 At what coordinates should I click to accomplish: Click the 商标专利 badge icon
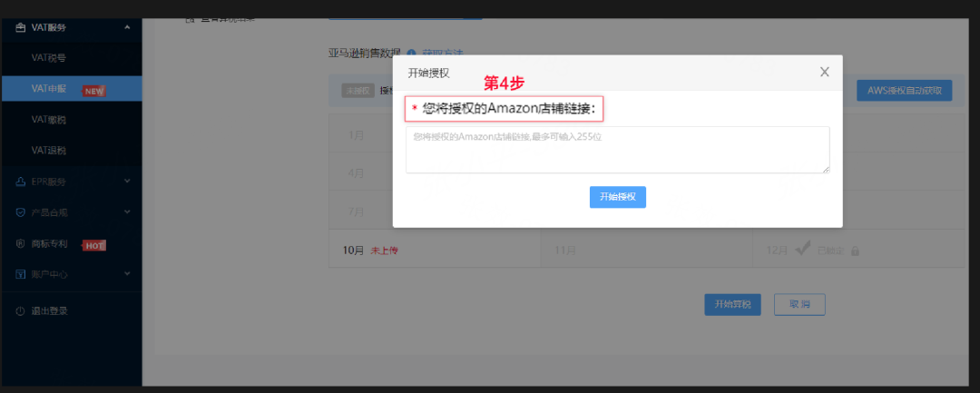tap(20, 243)
